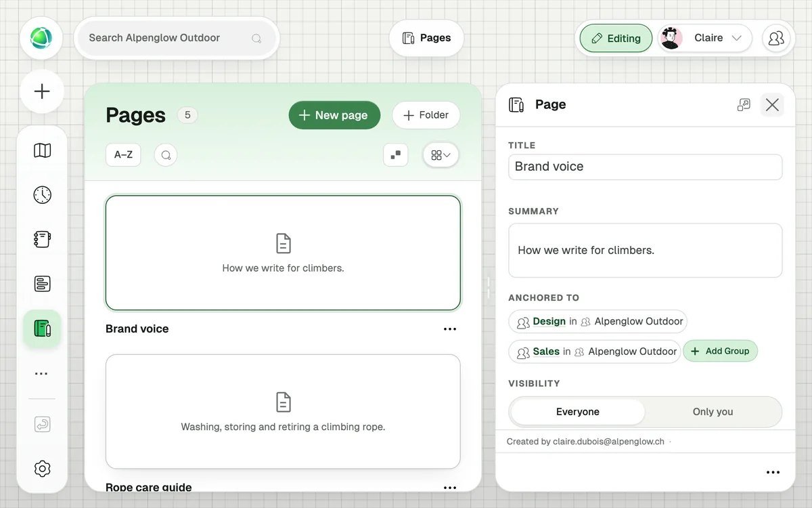Open the clock history icon in sidebar

coord(42,195)
